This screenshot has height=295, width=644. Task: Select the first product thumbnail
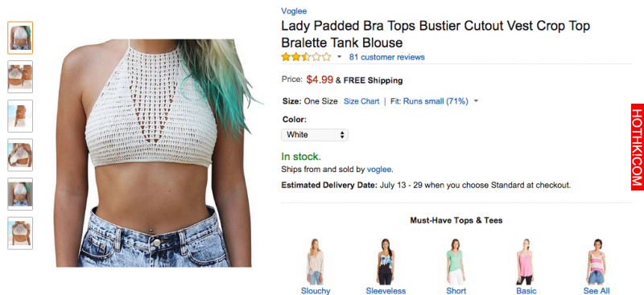[x=20, y=38]
